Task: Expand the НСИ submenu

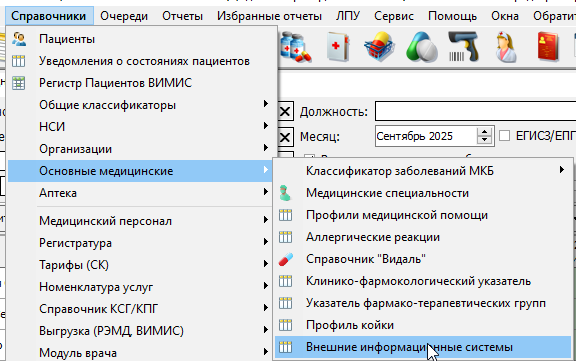Action: click(141, 127)
